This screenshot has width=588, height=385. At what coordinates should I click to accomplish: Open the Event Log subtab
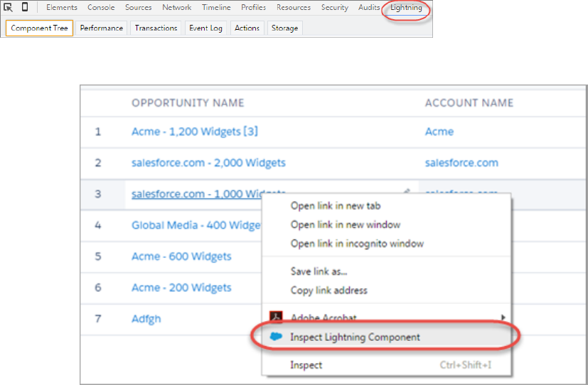click(x=205, y=28)
